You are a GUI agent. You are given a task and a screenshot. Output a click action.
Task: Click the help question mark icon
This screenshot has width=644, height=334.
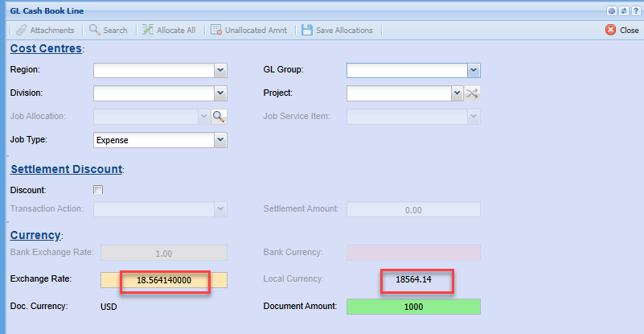click(635, 11)
